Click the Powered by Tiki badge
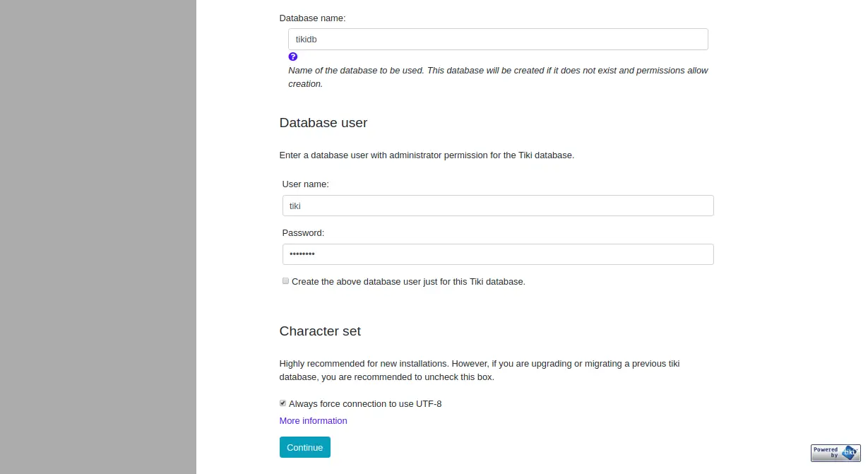868x474 pixels. (836, 453)
